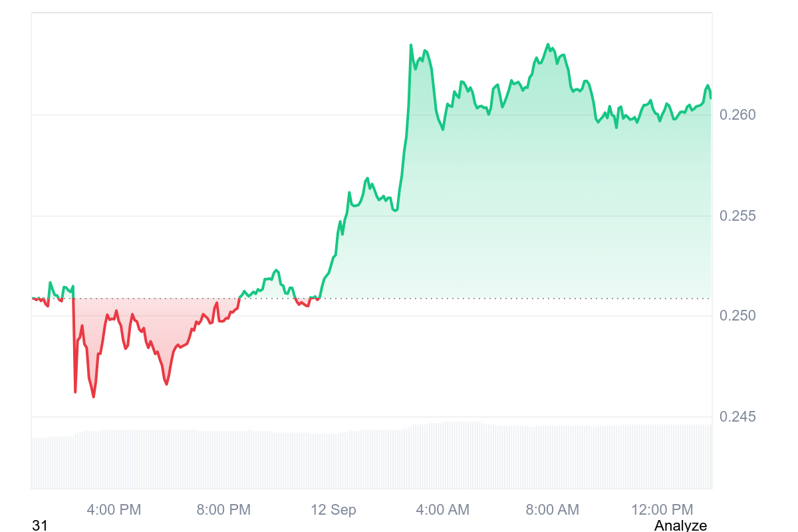
Task: Click the 0.250 price axis label
Action: pyautogui.click(x=737, y=315)
